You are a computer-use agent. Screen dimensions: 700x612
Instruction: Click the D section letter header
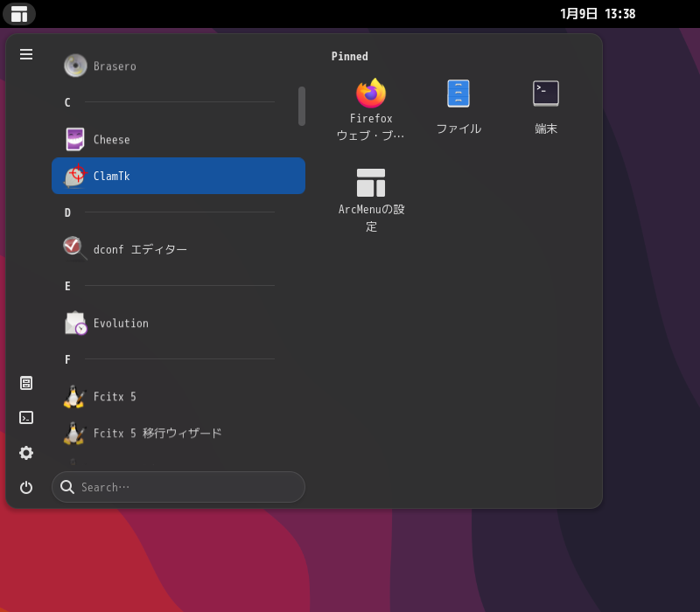click(x=67, y=212)
